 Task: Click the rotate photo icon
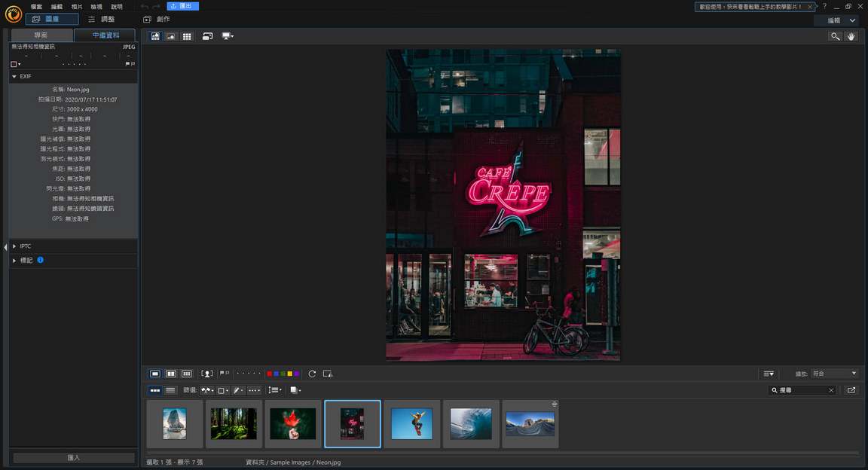click(x=312, y=374)
